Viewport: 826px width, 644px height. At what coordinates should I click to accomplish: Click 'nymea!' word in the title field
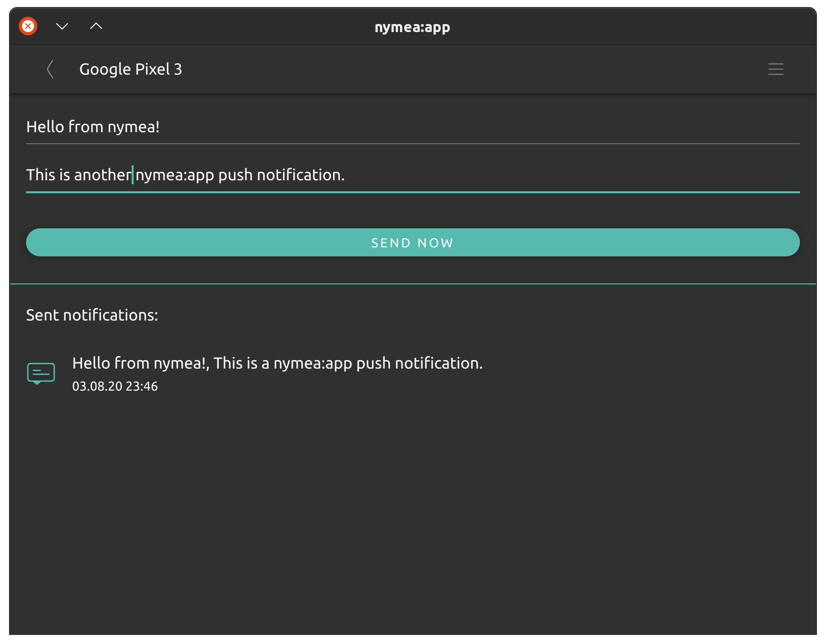[134, 127]
